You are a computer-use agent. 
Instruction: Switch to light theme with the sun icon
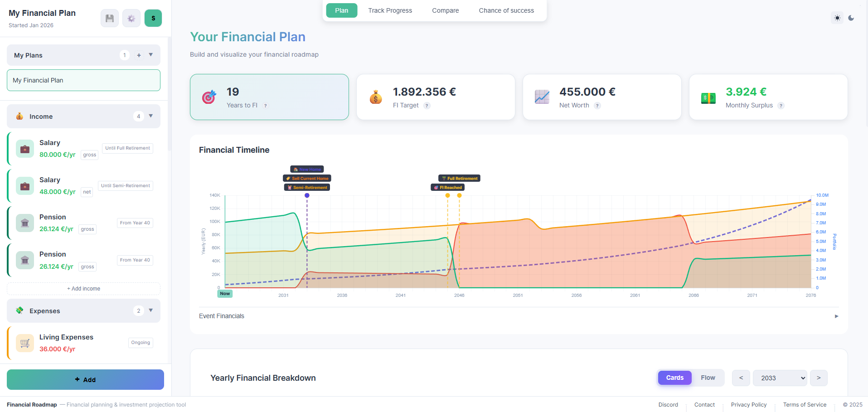point(837,18)
